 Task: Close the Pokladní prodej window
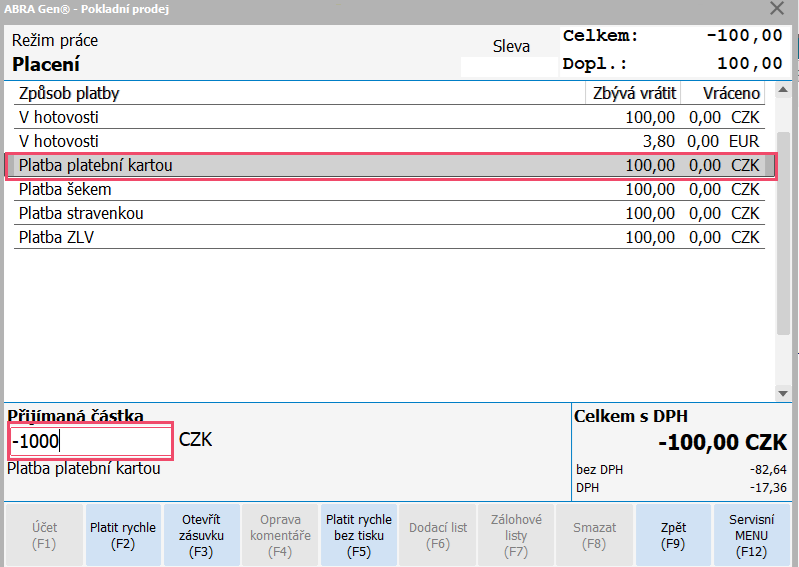[776, 9]
